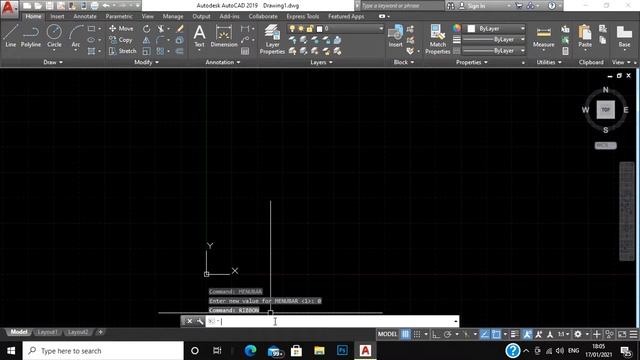Toggle Clean Screen in status bar
Screen dimensions: 640x360
(622, 334)
